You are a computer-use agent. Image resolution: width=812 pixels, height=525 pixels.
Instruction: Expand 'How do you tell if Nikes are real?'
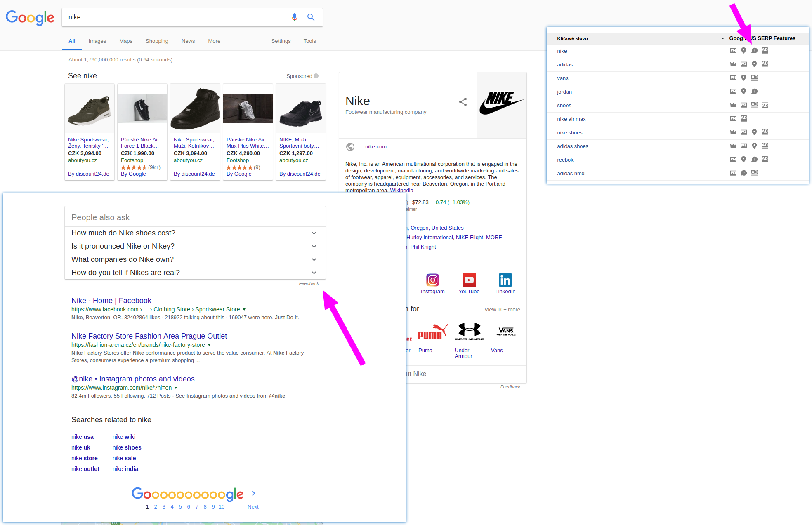pyautogui.click(x=195, y=273)
